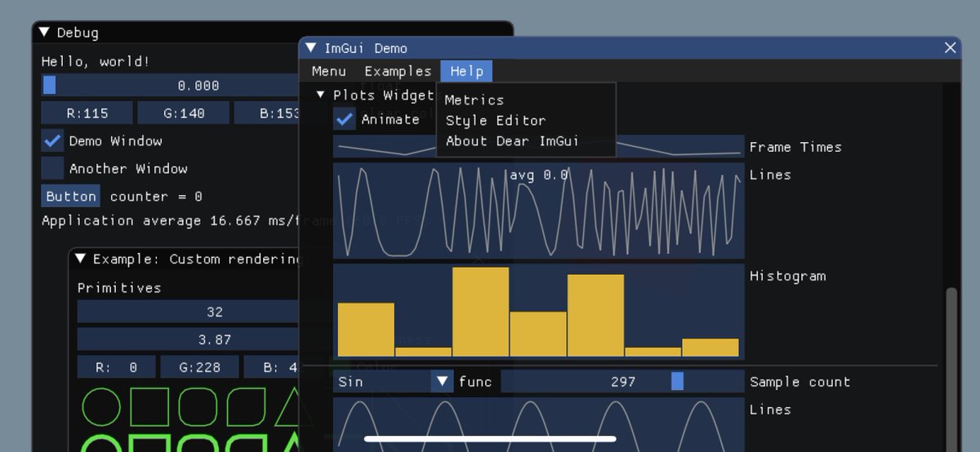This screenshot has height=452, width=980.
Task: Uncheck the Demo Window checkbox
Action: pyautogui.click(x=52, y=141)
